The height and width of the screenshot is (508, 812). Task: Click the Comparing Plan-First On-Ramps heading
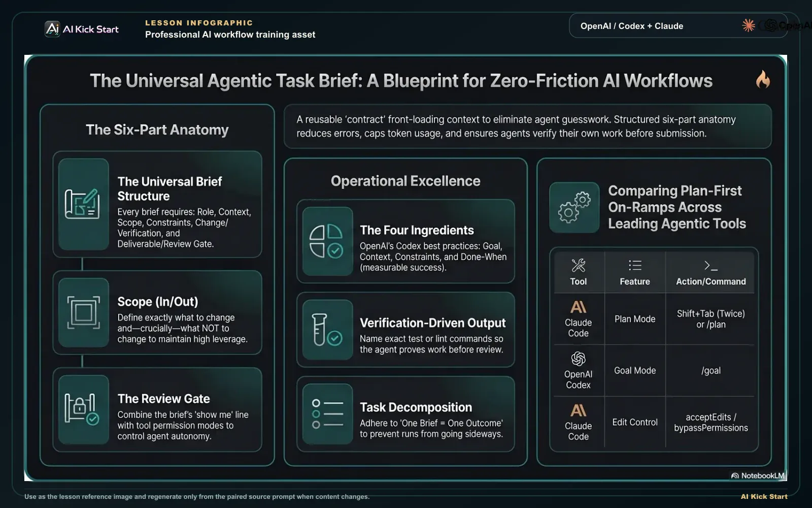[x=677, y=207]
